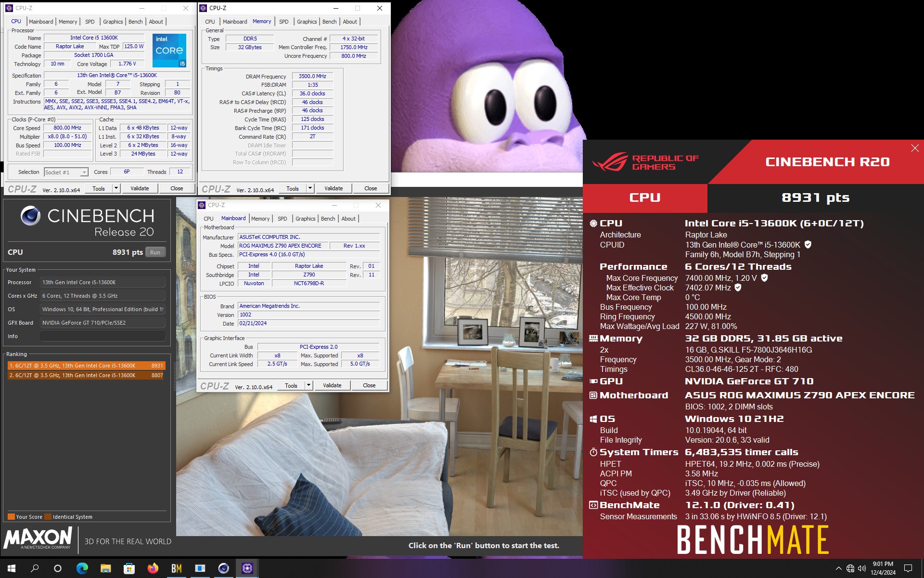Screen dimensions: 924x578
Task: Switch to Cinebench taskbar icon
Action: 224,568
